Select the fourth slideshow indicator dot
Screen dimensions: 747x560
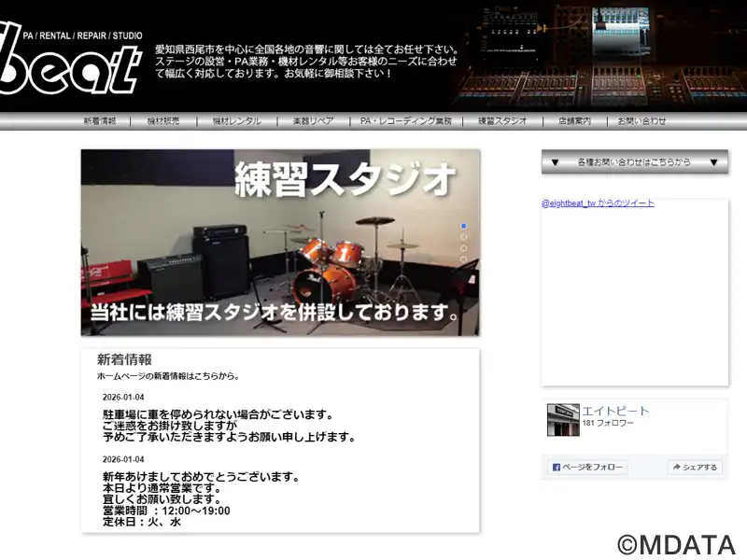[463, 259]
